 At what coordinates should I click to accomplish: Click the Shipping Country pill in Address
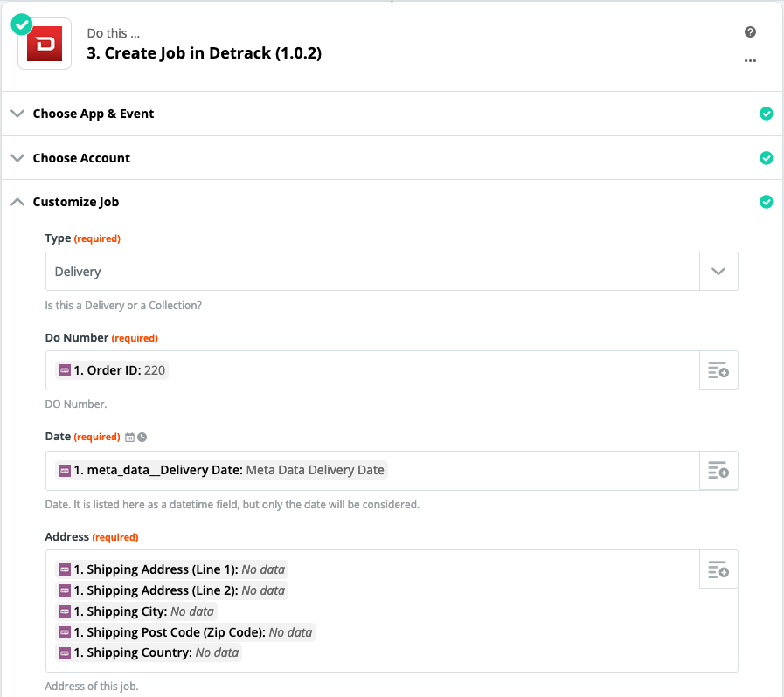(149, 652)
